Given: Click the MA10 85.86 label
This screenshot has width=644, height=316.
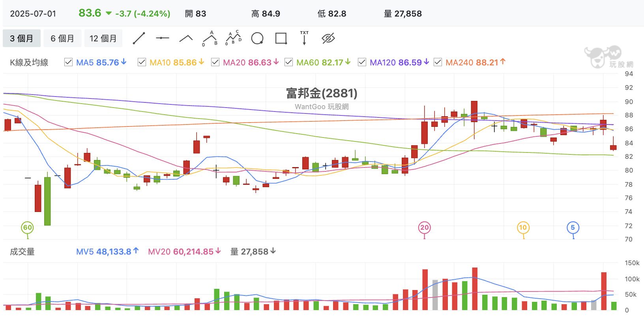Looking at the screenshot, I should pos(177,62).
